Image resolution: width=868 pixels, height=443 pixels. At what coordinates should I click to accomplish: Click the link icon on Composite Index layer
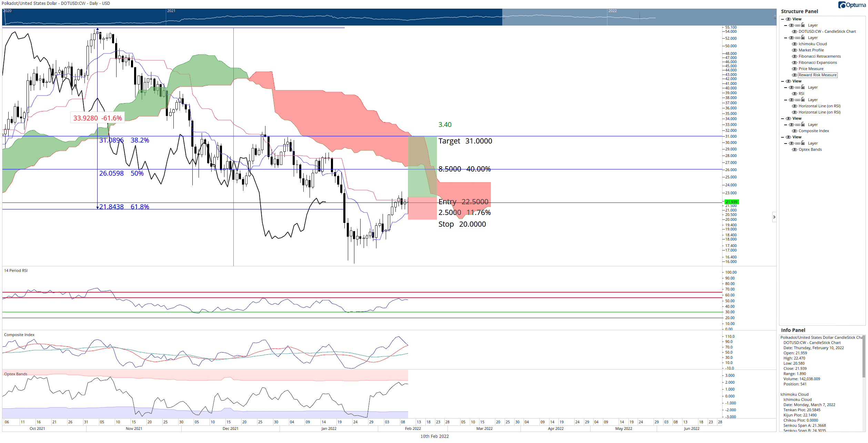coord(798,125)
